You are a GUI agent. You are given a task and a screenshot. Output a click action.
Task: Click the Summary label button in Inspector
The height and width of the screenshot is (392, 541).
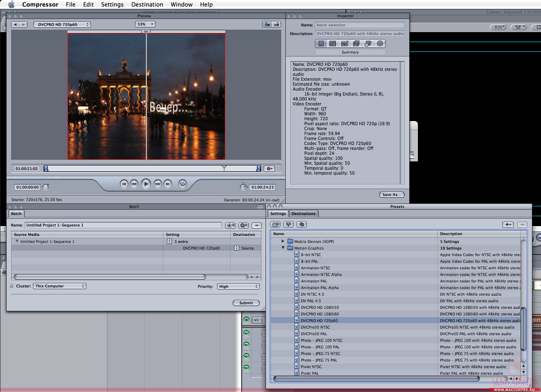tap(350, 52)
